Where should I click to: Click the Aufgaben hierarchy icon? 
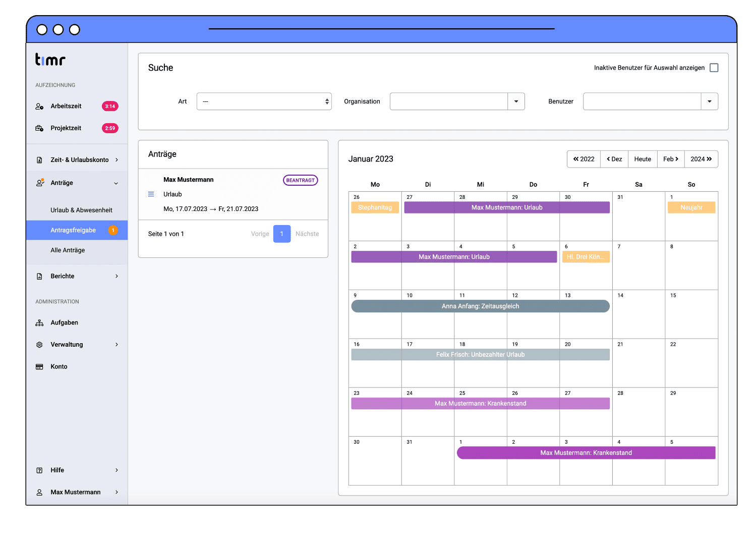tap(39, 323)
